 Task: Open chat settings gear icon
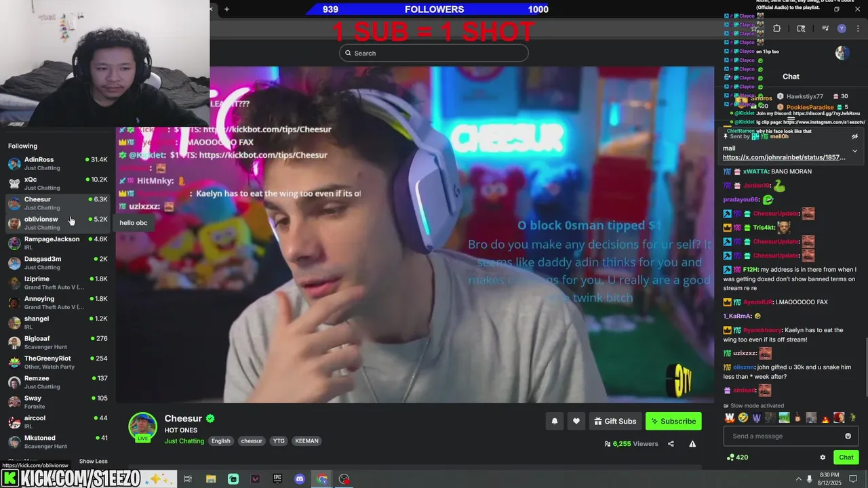823,457
